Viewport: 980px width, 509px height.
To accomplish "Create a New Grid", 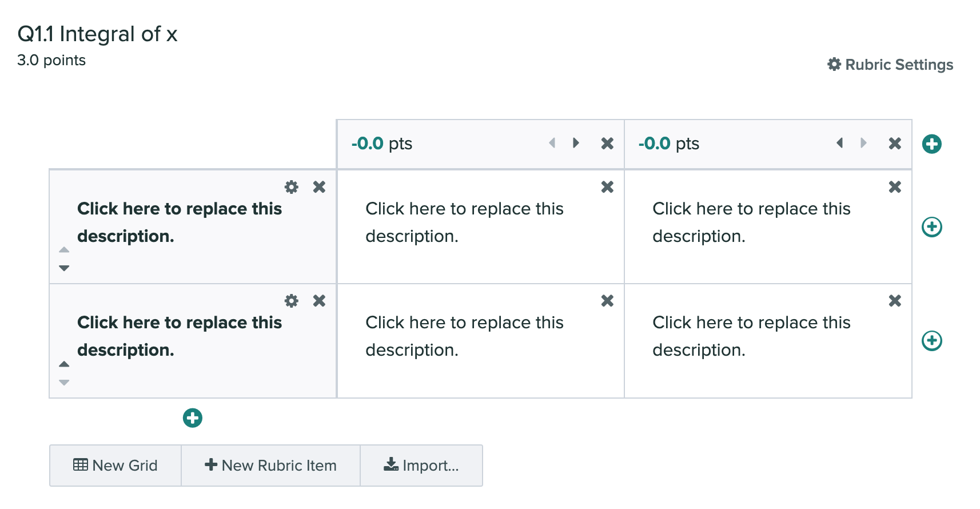I will (115, 466).
